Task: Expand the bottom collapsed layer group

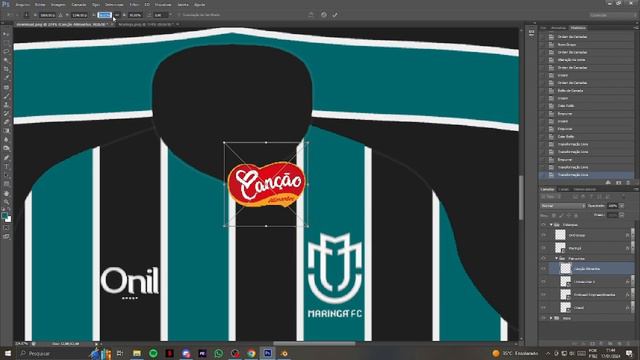Action: pyautogui.click(x=551, y=318)
